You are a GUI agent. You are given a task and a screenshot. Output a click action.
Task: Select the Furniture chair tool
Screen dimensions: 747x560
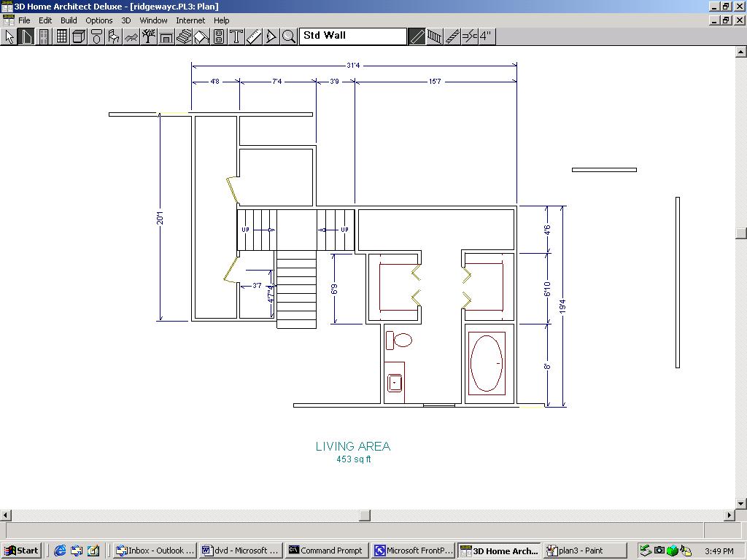(x=114, y=36)
